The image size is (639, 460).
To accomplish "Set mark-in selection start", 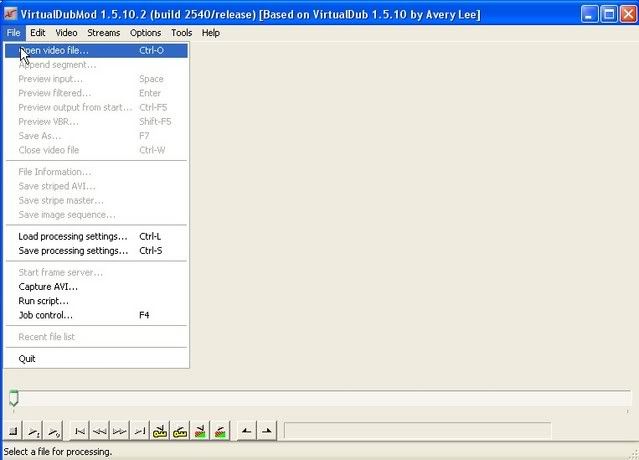I will click(247, 431).
